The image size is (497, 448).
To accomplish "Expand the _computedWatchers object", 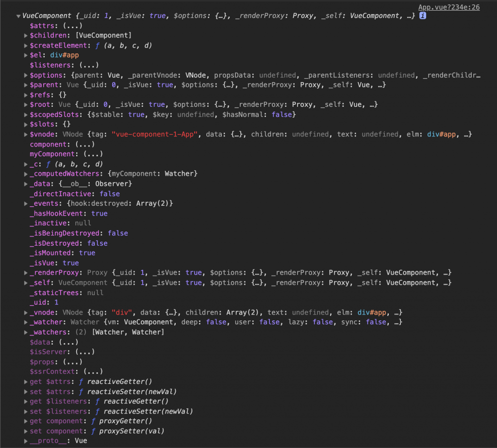I will [x=26, y=174].
